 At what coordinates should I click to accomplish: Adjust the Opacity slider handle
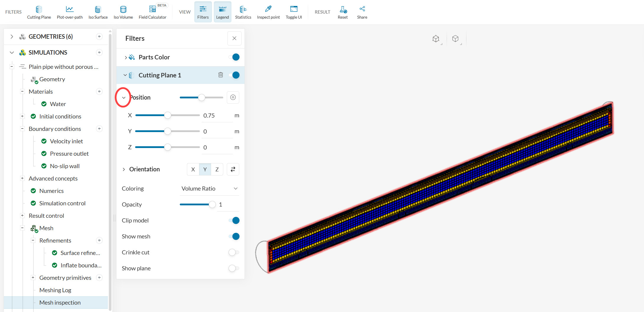[212, 204]
